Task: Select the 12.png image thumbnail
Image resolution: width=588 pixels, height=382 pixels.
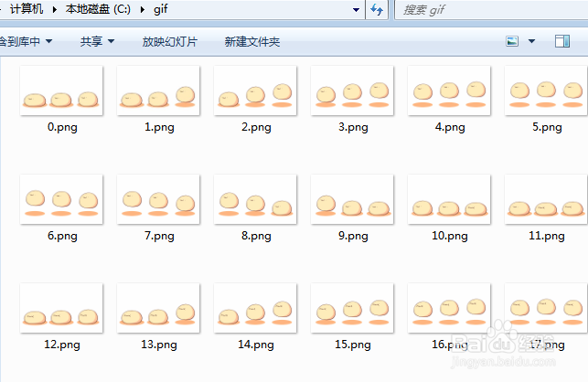Action: (x=61, y=308)
